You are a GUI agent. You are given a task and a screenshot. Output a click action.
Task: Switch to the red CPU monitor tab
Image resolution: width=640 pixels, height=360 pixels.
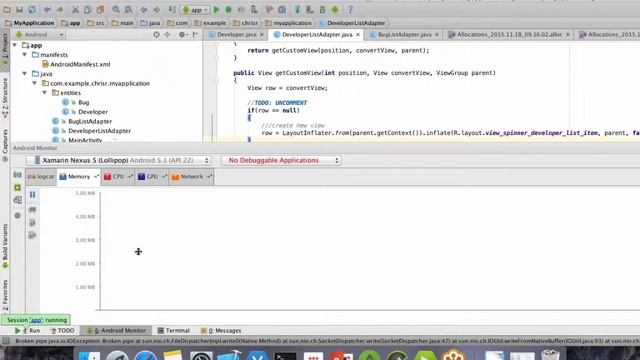118,177
